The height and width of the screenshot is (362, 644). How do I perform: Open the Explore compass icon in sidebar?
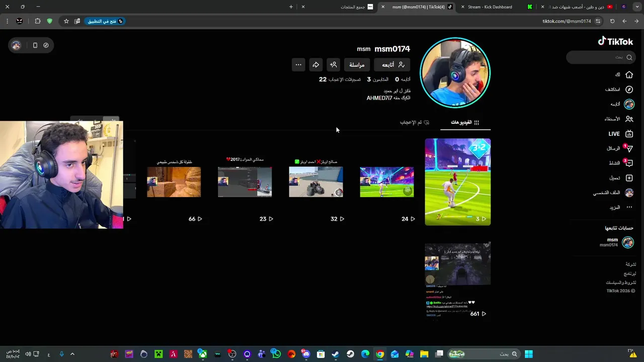[629, 89]
